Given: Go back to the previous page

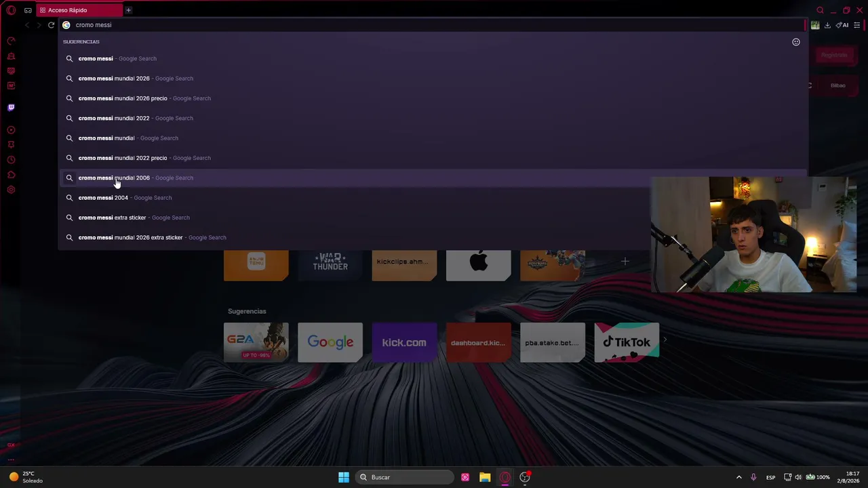Looking at the screenshot, I should [27, 25].
